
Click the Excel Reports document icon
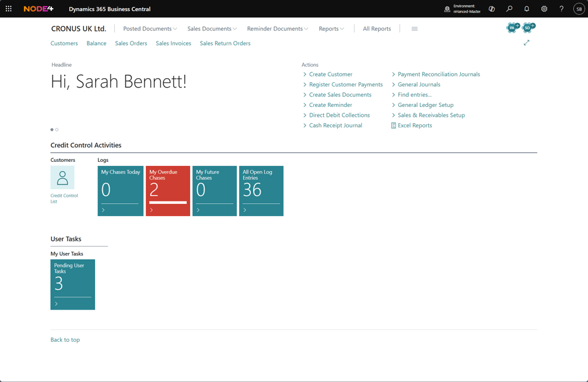(393, 126)
